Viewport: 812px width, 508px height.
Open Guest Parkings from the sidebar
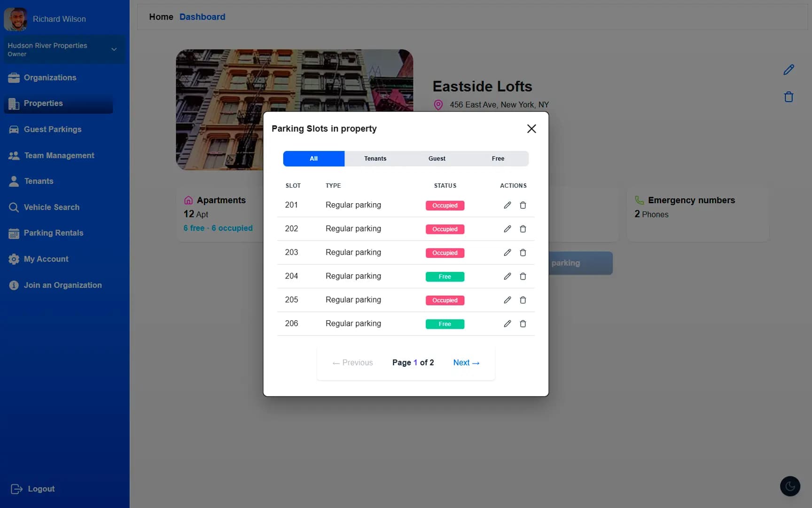52,129
